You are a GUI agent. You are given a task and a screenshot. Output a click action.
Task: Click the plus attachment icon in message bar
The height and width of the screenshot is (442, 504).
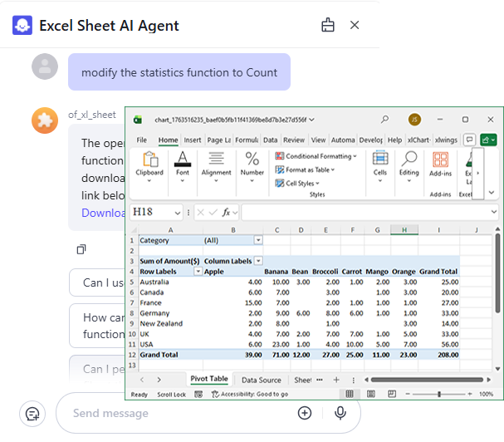pos(305,413)
